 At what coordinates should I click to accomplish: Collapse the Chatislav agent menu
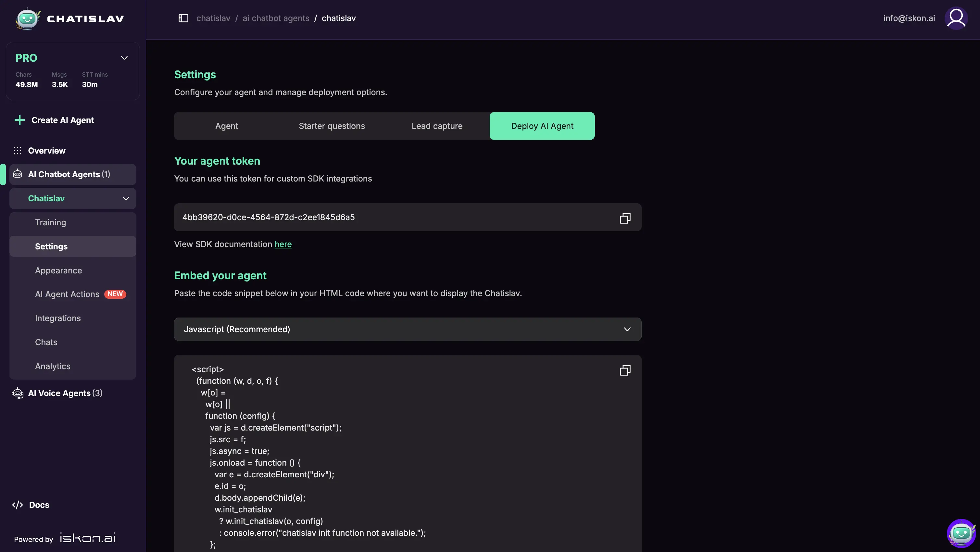(x=126, y=199)
